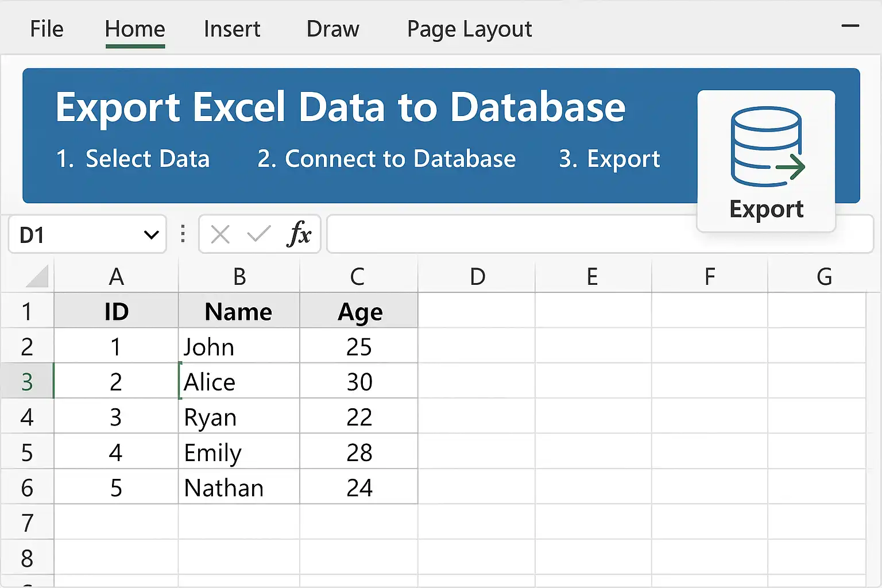Cancel formula entry with the X icon
Viewport: 882px width, 588px height.
(220, 234)
